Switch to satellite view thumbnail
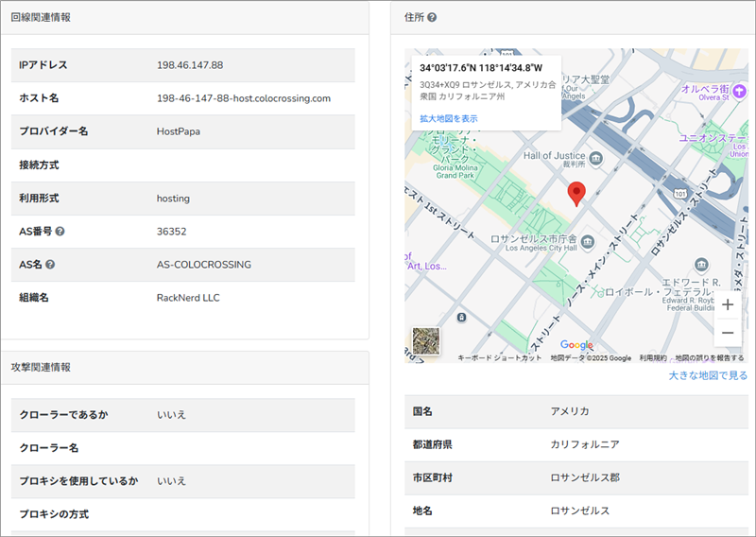Viewport: 756px width, 537px height. tap(426, 340)
